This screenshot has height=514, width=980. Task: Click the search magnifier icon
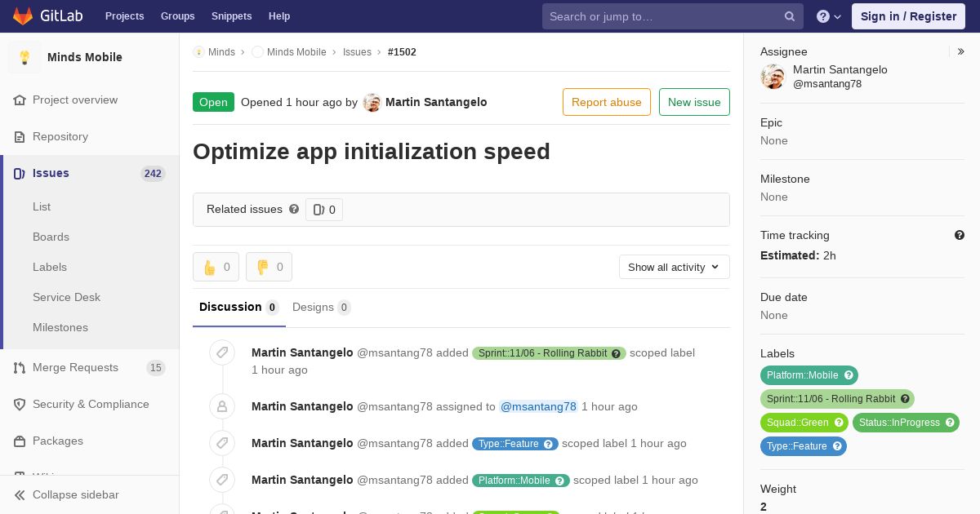pyautogui.click(x=790, y=16)
